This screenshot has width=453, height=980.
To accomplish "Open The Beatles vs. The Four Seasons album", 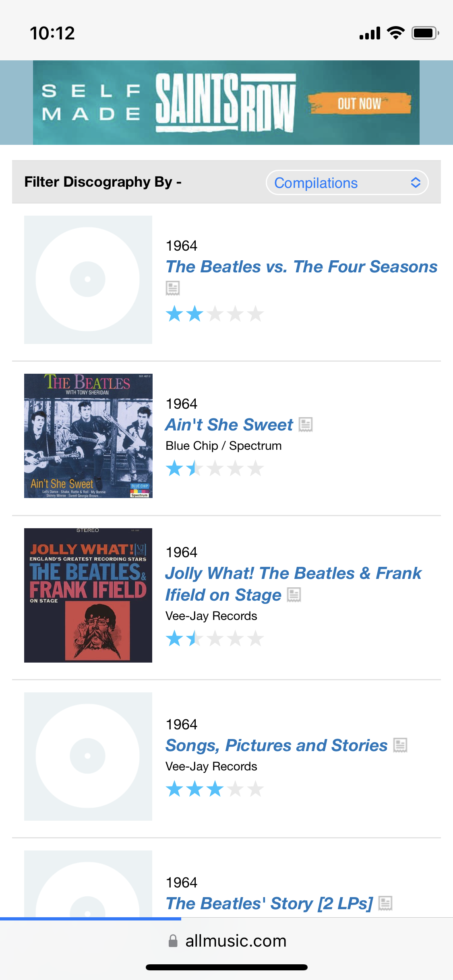I will [x=301, y=267].
